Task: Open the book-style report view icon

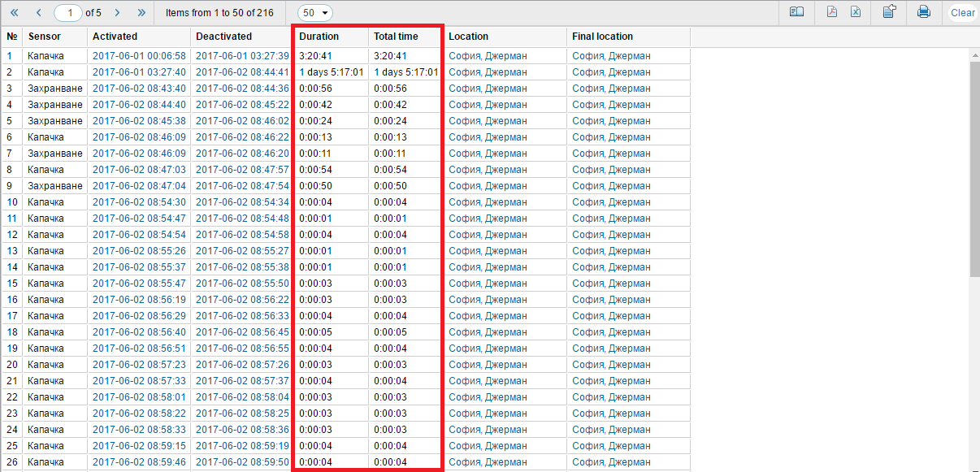Action: pos(797,12)
